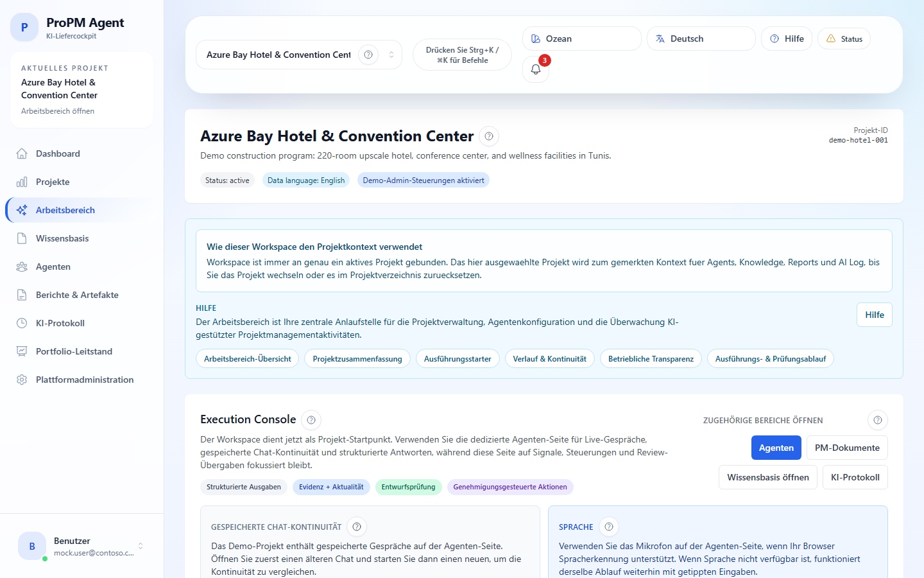Click help icon beside Gespeicherte Chat-Kontinuität

coord(357,527)
